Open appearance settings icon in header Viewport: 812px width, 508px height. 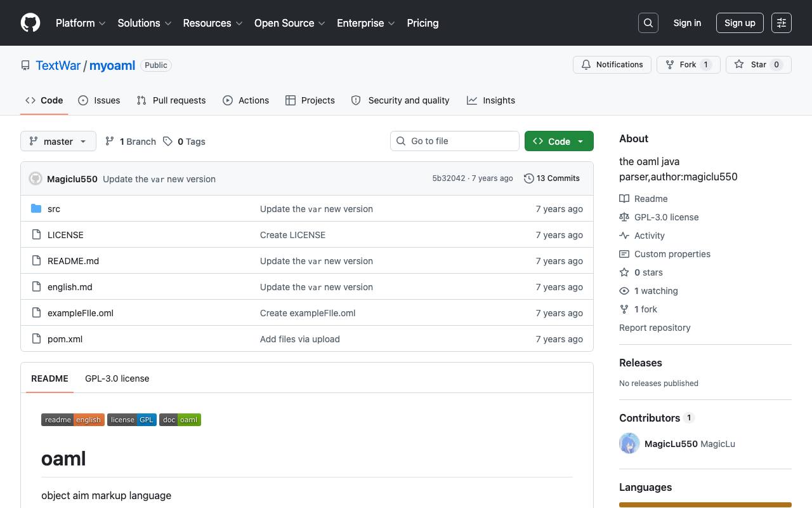coord(782,23)
